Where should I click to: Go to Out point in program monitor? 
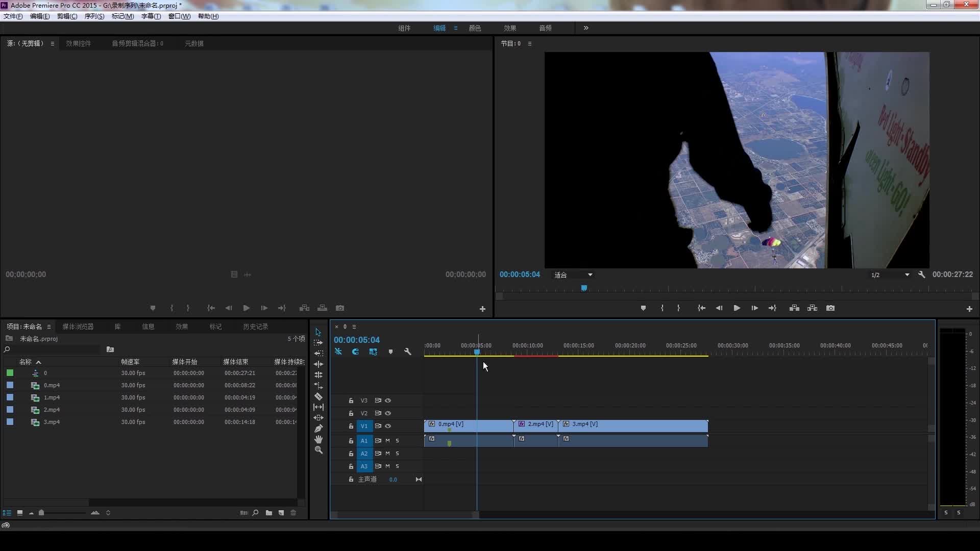click(772, 308)
